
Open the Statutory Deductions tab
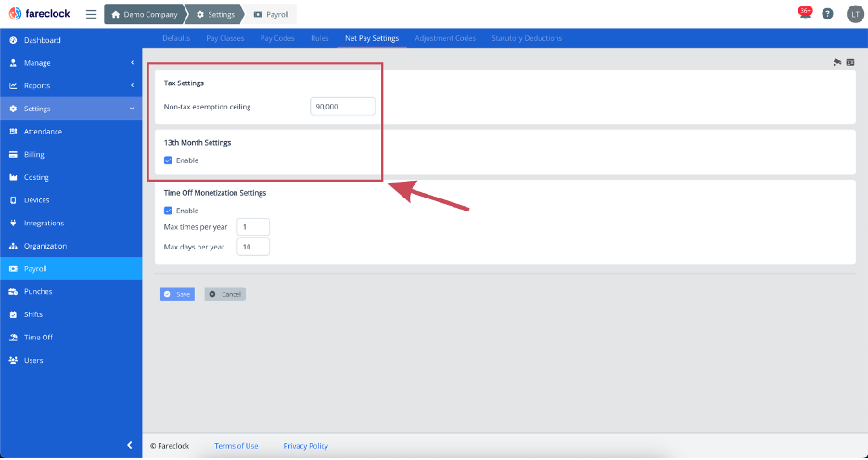(x=527, y=38)
